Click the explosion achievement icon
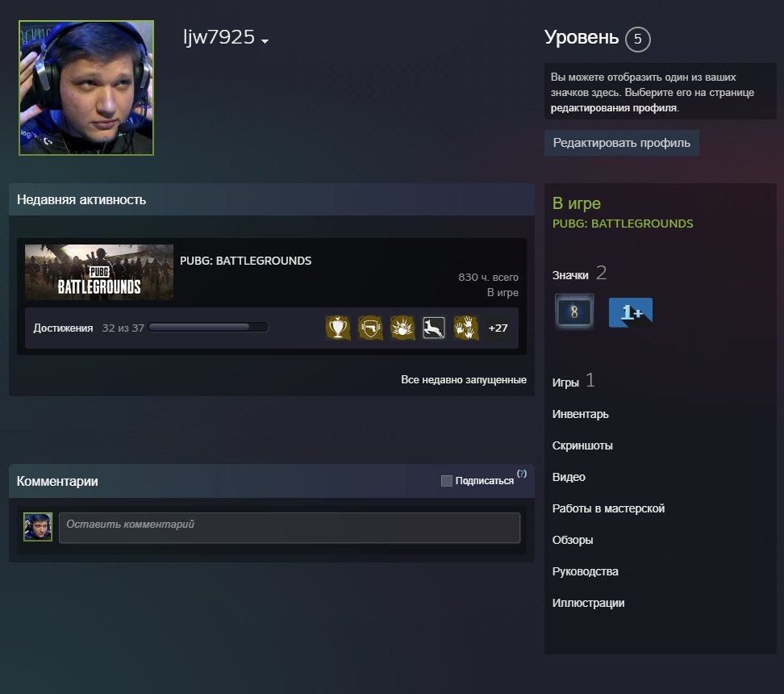Image resolution: width=784 pixels, height=694 pixels. pyautogui.click(x=402, y=328)
